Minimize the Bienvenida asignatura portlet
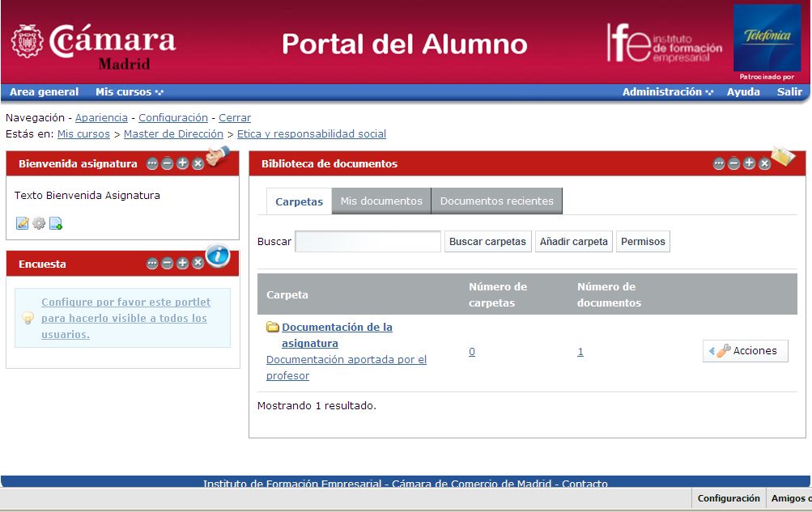Screen dimensions: 812x512 coord(168,164)
